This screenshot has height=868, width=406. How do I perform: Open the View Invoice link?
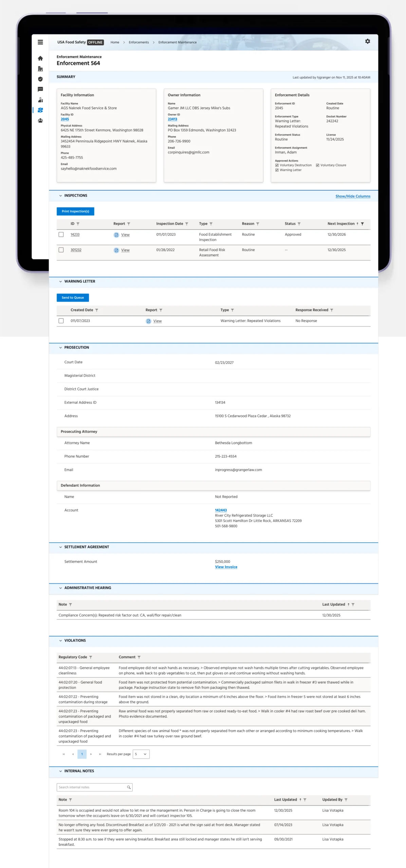[x=226, y=567]
